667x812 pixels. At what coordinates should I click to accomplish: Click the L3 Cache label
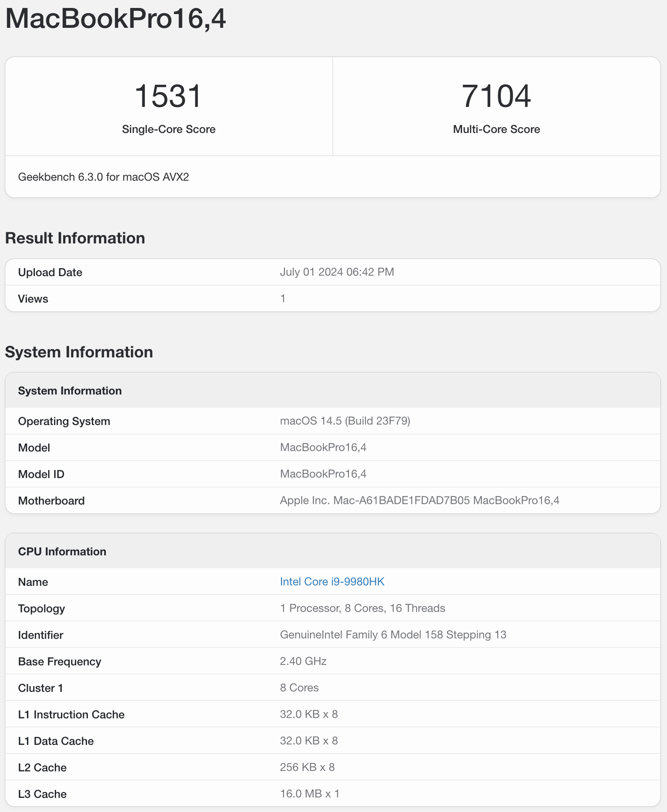pyautogui.click(x=42, y=794)
